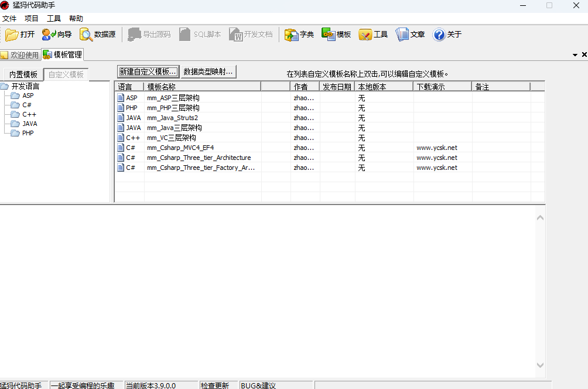The height and width of the screenshot is (389, 588).
Task: Click document icon of mm_PHP三层架构 row
Action: click(121, 108)
